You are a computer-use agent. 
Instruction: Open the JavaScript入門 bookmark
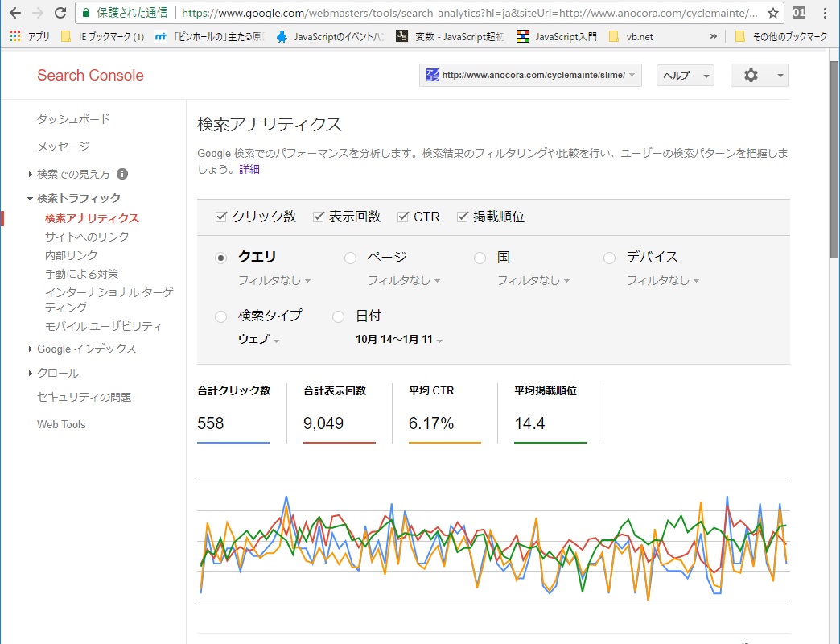point(557,36)
